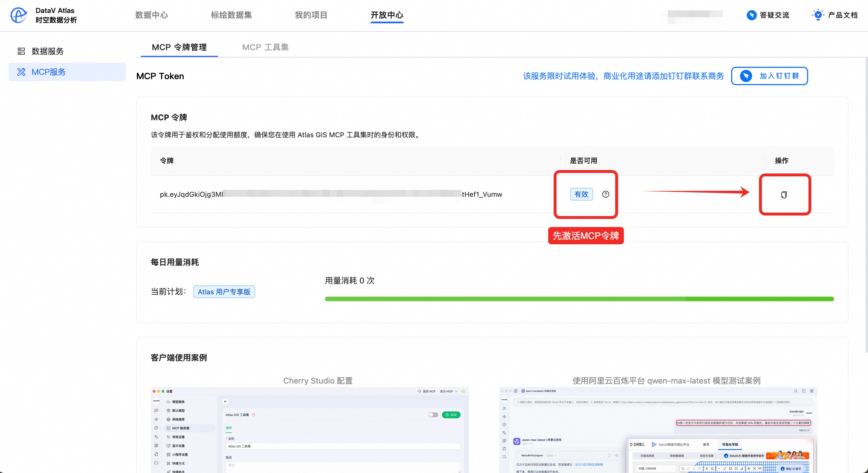The width and height of the screenshot is (868, 473).
Task: Go to 我的项目 in top navigation
Action: click(x=311, y=15)
